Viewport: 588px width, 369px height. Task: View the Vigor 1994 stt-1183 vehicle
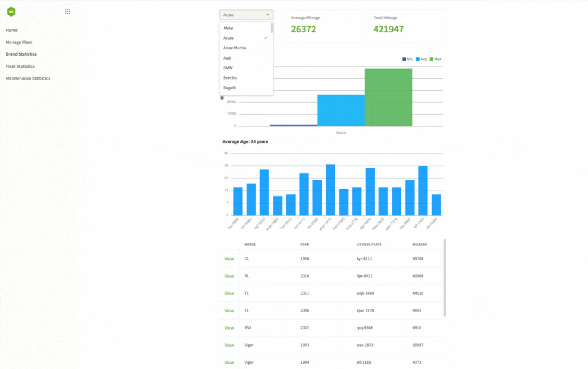click(229, 363)
